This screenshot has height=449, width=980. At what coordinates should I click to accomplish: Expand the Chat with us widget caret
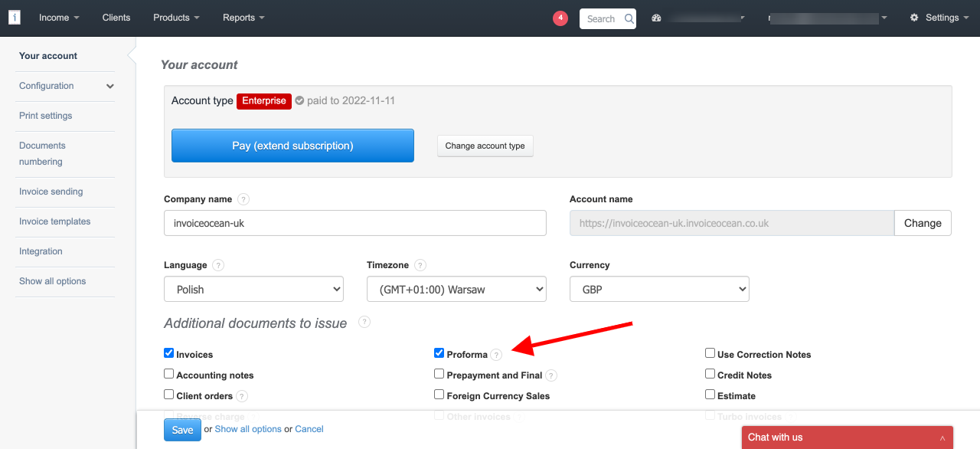coord(942,438)
